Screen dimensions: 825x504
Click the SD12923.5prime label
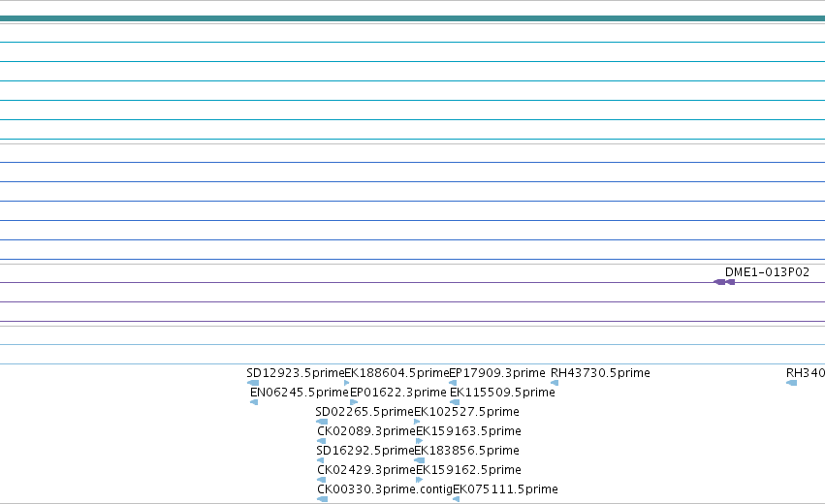(295, 373)
